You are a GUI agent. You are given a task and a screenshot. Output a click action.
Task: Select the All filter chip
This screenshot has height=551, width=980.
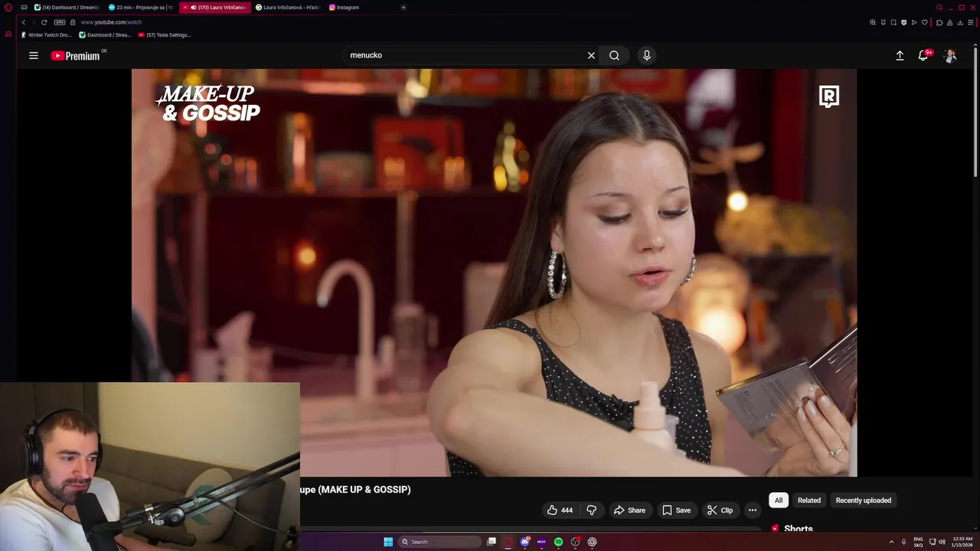(779, 500)
